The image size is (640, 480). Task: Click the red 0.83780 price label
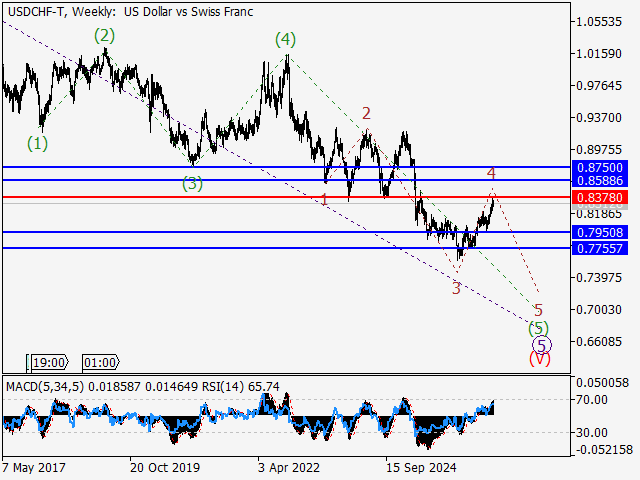(600, 198)
